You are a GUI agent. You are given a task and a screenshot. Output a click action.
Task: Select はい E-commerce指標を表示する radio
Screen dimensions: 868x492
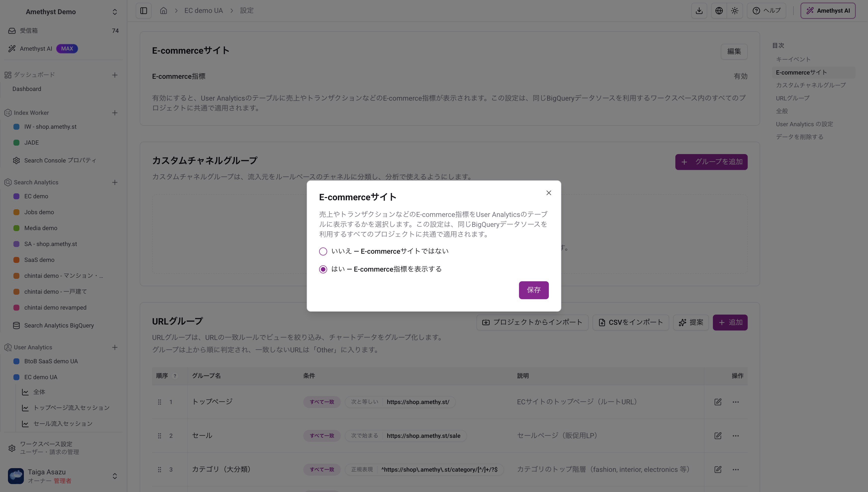click(323, 269)
